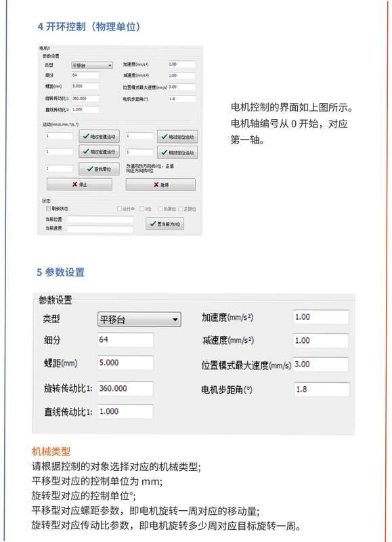
Task: Click the heading 5 参数设置
Action: pos(61,272)
